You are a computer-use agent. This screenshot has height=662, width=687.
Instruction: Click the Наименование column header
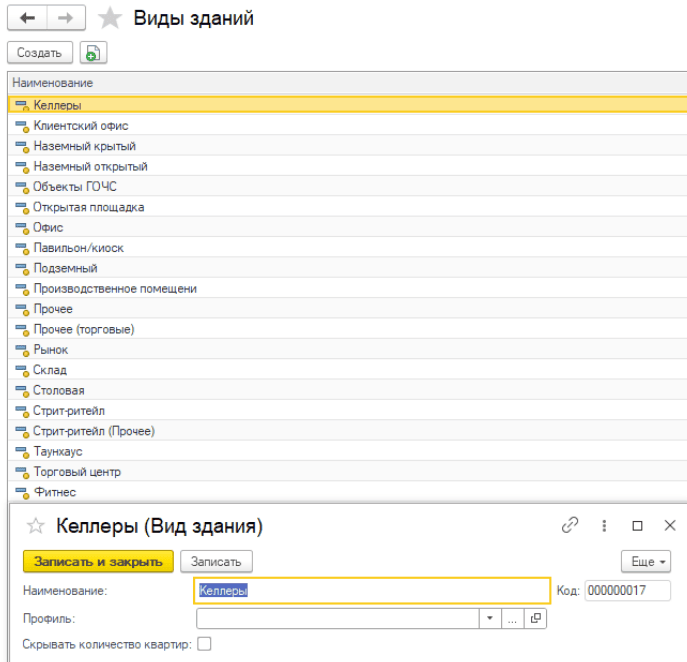click(x=53, y=82)
